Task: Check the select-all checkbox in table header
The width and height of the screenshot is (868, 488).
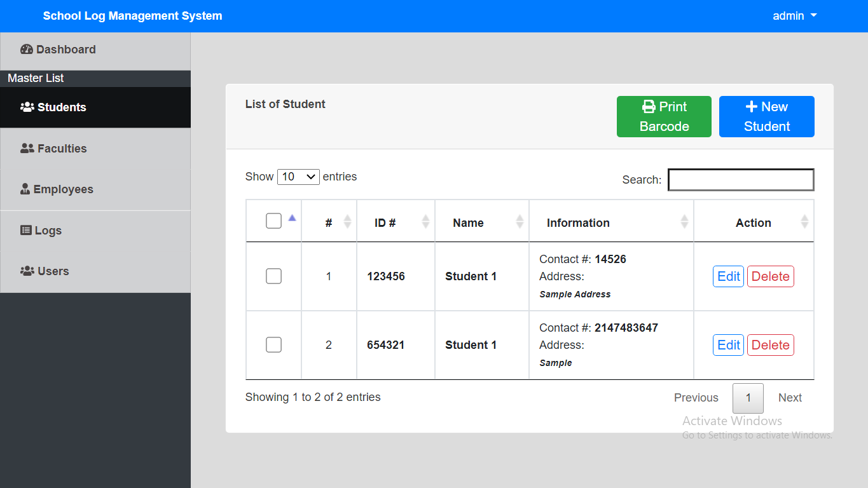Action: (x=273, y=220)
